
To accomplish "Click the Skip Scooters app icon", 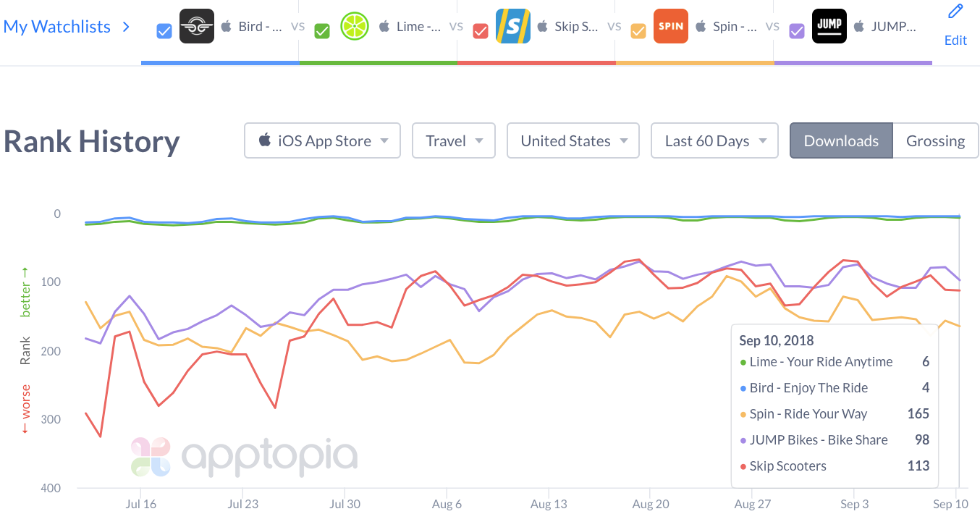I will point(513,26).
